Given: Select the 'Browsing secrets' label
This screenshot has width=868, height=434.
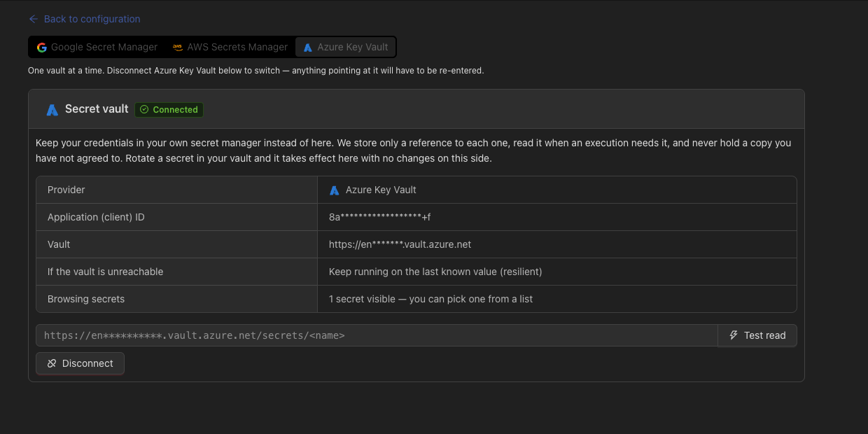Looking at the screenshot, I should (86, 299).
